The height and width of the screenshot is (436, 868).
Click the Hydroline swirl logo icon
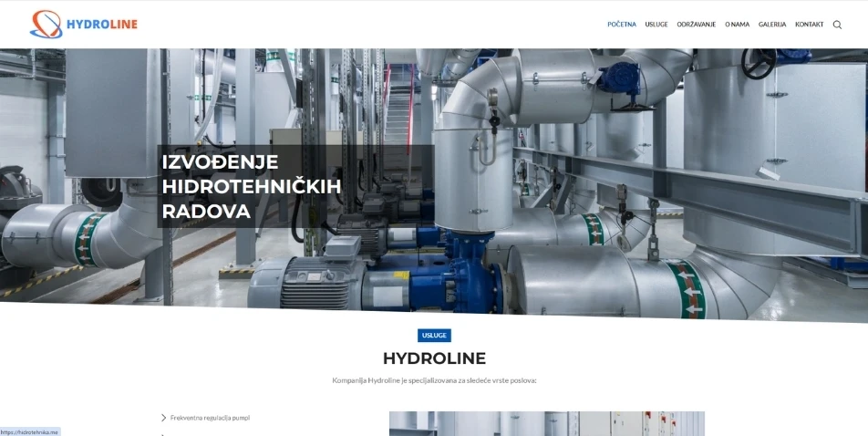coord(45,24)
